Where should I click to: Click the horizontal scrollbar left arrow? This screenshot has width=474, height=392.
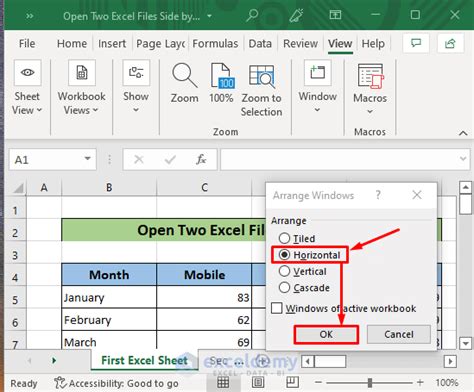[308, 361]
